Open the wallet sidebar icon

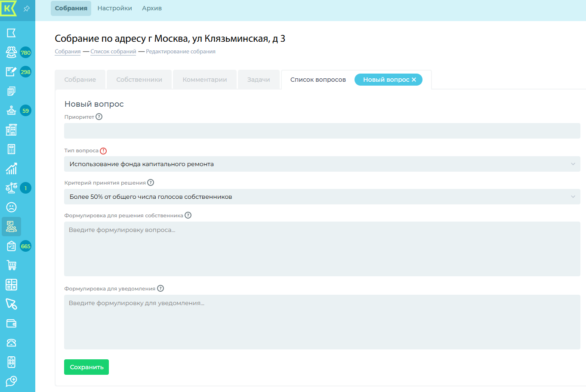[12, 324]
